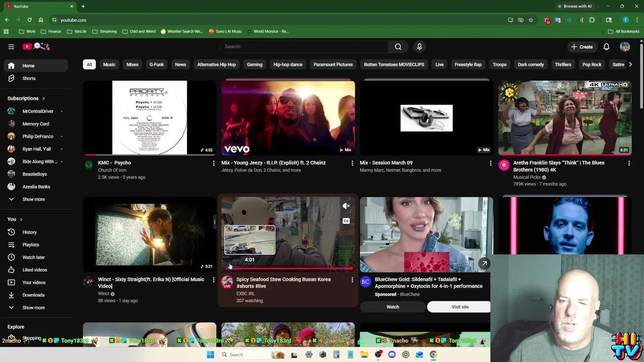
Task: Click Watch on BlueChew ad
Action: point(392,307)
